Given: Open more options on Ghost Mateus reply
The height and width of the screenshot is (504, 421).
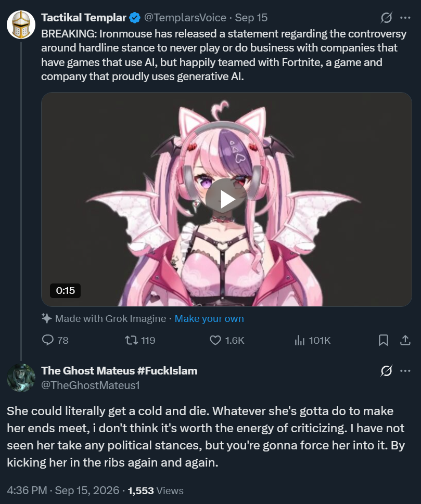Looking at the screenshot, I should [x=405, y=371].
